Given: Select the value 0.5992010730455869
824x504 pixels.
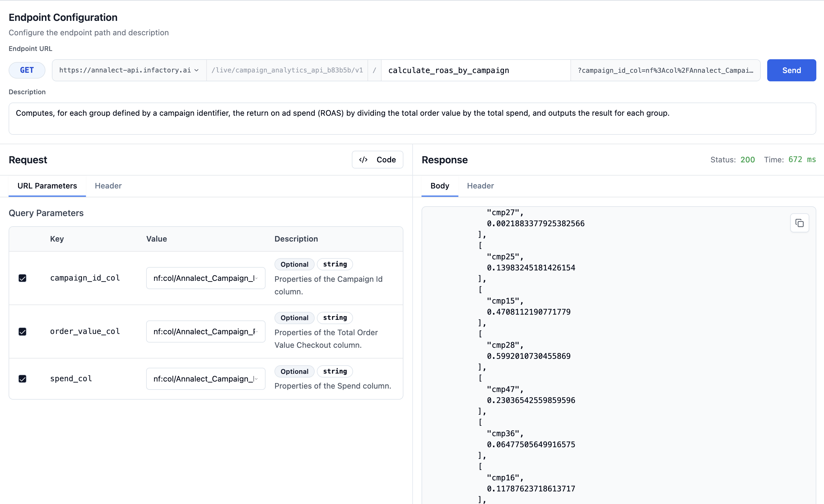Looking at the screenshot, I should click(528, 356).
